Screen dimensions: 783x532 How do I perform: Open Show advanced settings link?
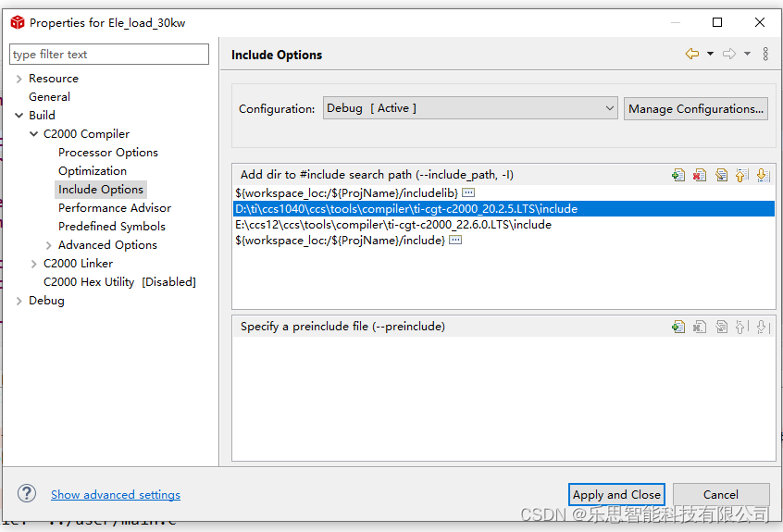[x=116, y=495]
